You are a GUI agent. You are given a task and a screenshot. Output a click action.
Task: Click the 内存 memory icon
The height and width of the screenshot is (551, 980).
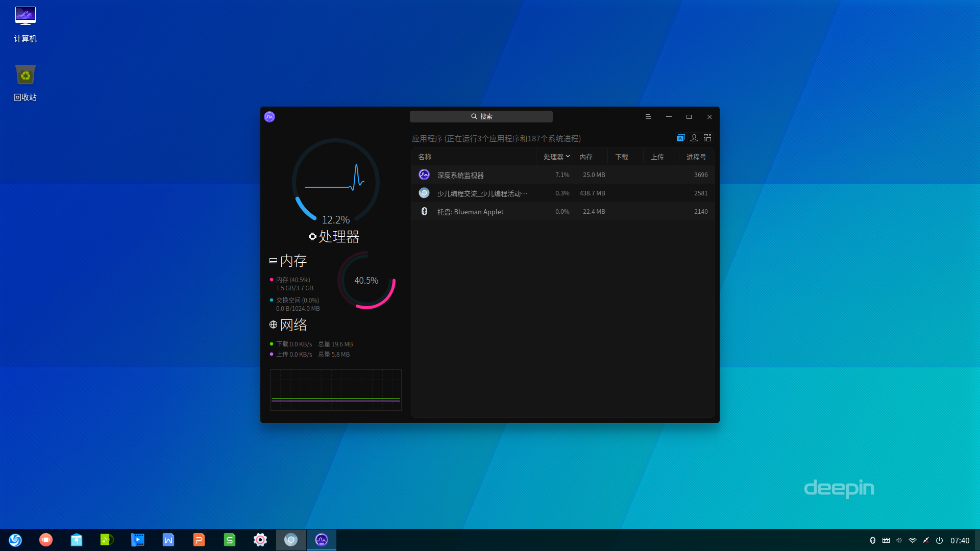click(273, 261)
